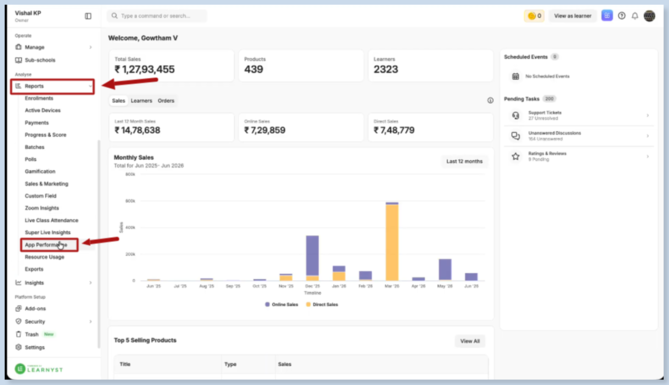Open Polls report
Viewport: 669px width, 385px height.
(x=31, y=159)
